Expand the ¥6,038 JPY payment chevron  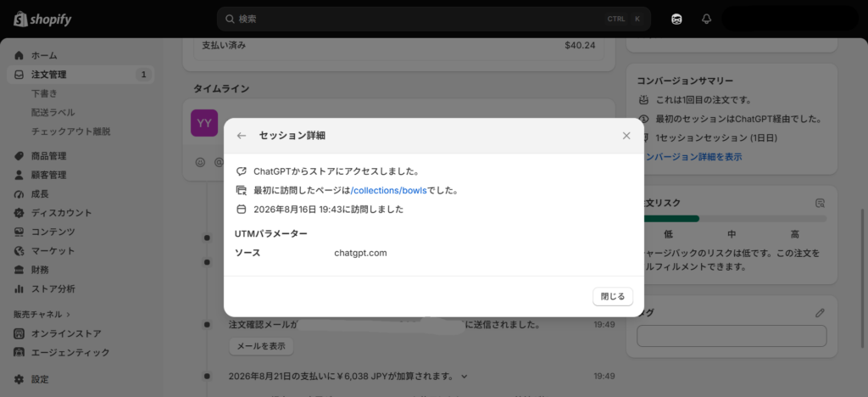click(x=465, y=377)
